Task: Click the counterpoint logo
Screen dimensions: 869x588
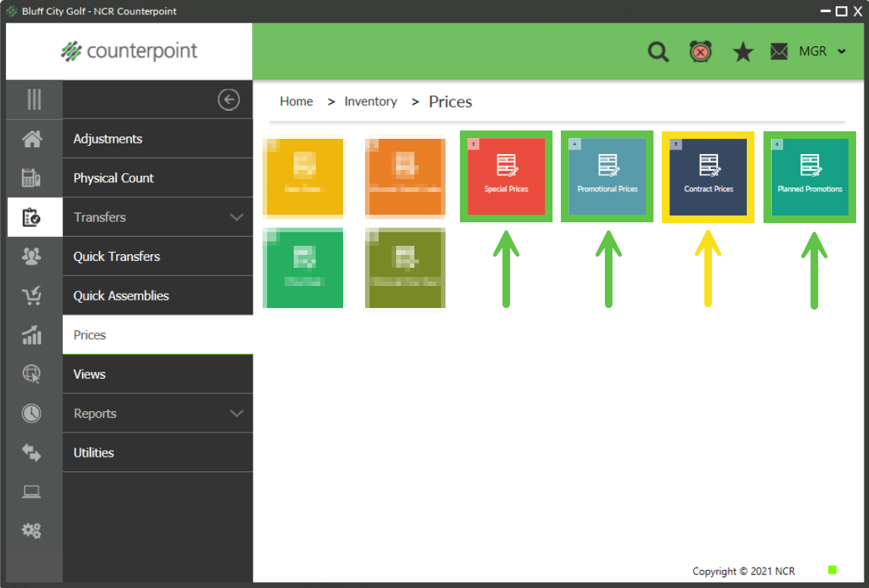Action: (129, 51)
